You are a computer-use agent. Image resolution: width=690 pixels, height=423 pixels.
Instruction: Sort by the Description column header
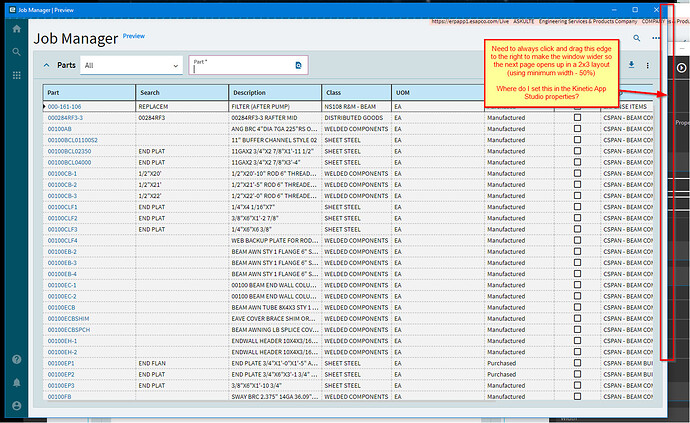[x=275, y=92]
